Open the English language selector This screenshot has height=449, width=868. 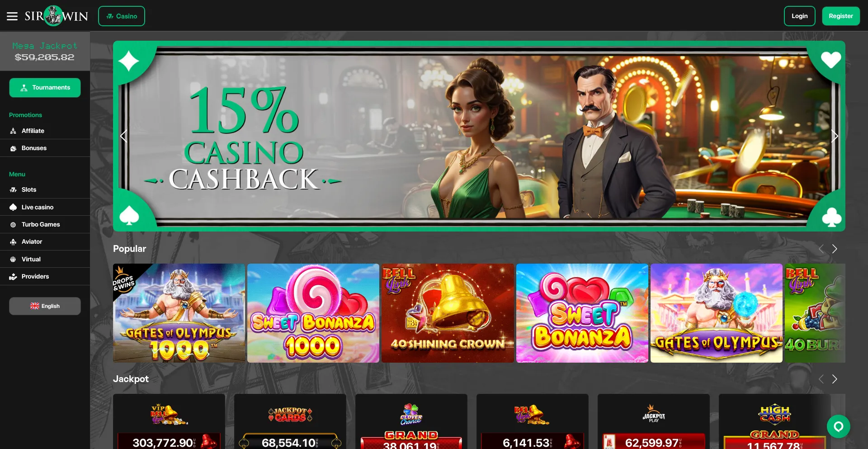tap(45, 306)
